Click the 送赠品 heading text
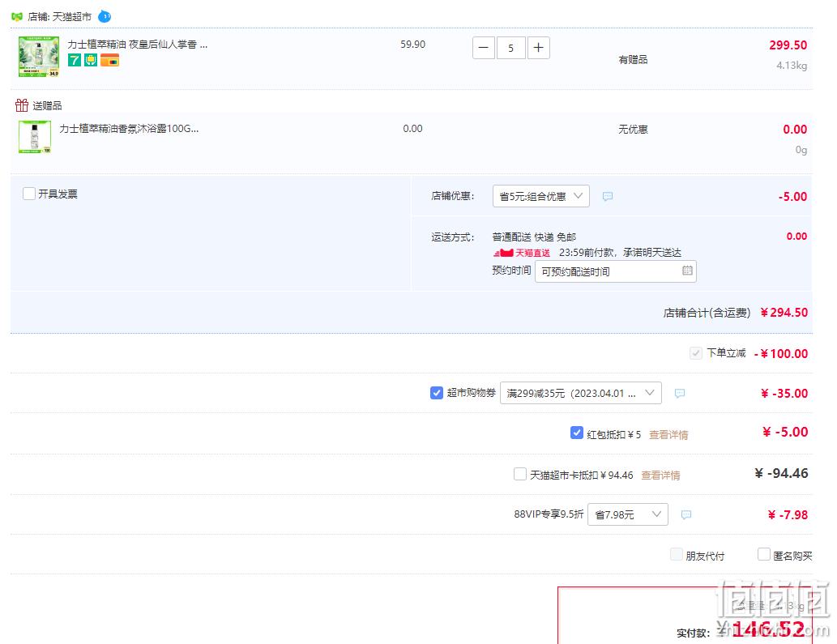The image size is (837, 644). tap(48, 105)
